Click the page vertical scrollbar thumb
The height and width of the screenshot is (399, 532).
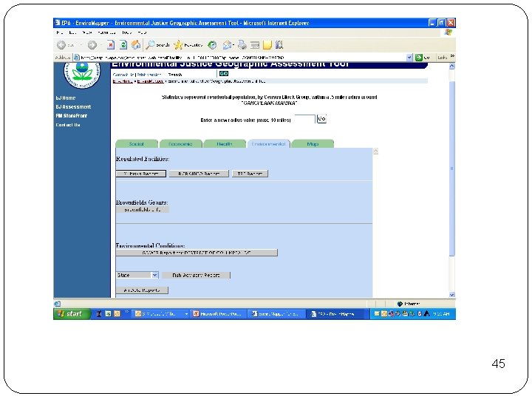tap(451, 168)
